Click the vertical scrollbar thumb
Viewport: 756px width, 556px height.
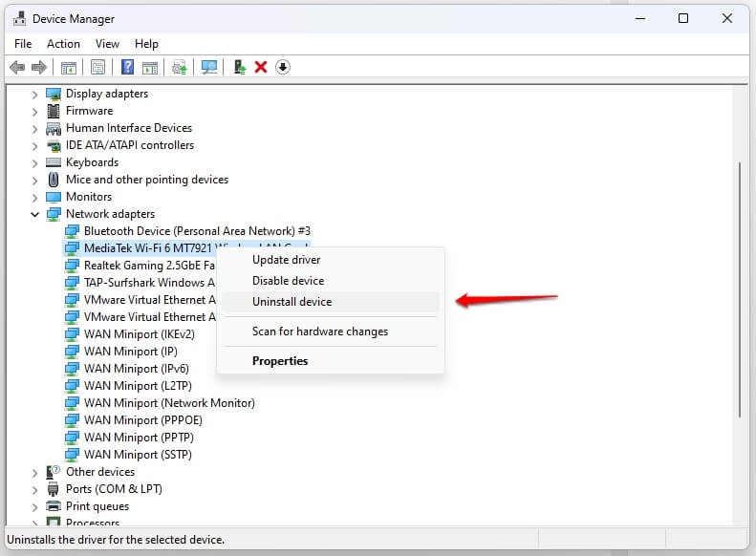[739, 290]
